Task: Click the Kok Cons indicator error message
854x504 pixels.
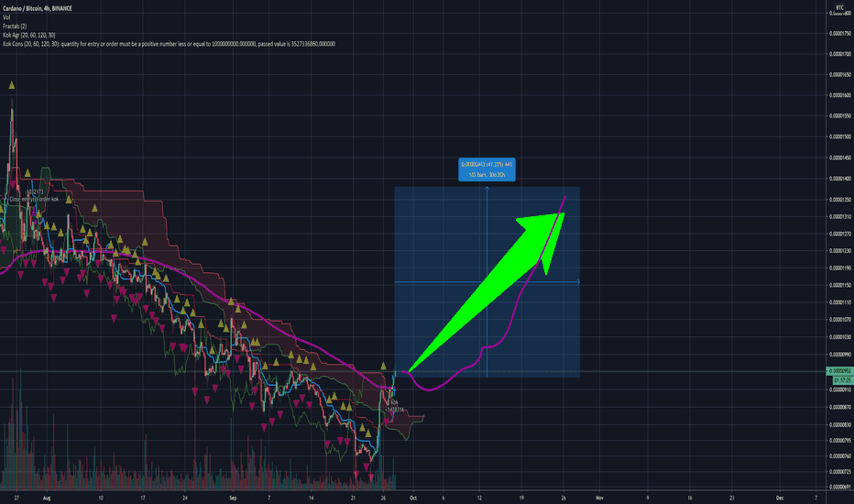Action: [x=169, y=44]
